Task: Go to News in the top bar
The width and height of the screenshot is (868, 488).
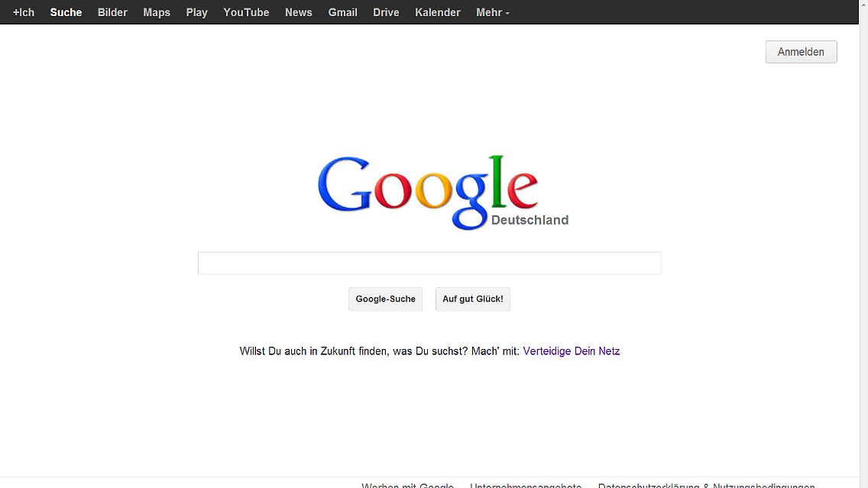Action: pos(298,12)
